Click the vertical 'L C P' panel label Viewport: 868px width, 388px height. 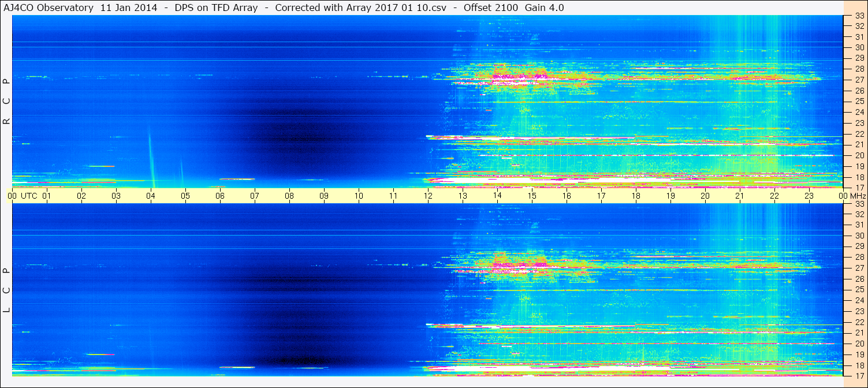pos(7,290)
